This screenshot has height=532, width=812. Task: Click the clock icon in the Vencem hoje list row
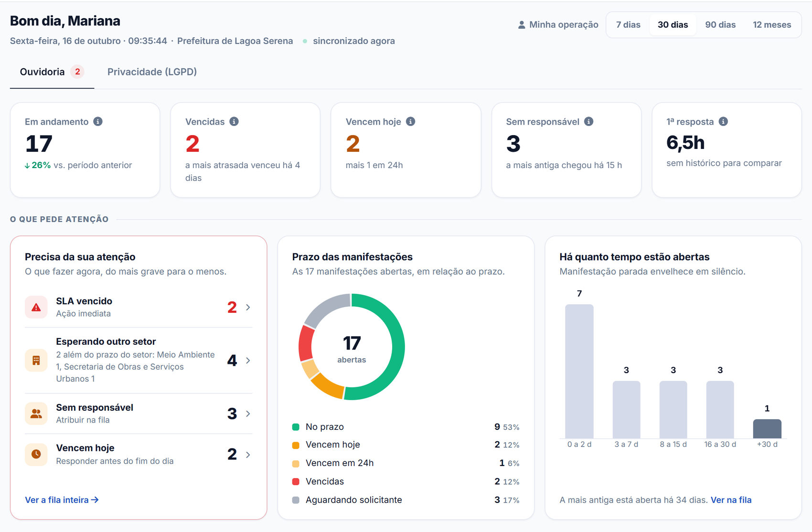[x=36, y=454]
